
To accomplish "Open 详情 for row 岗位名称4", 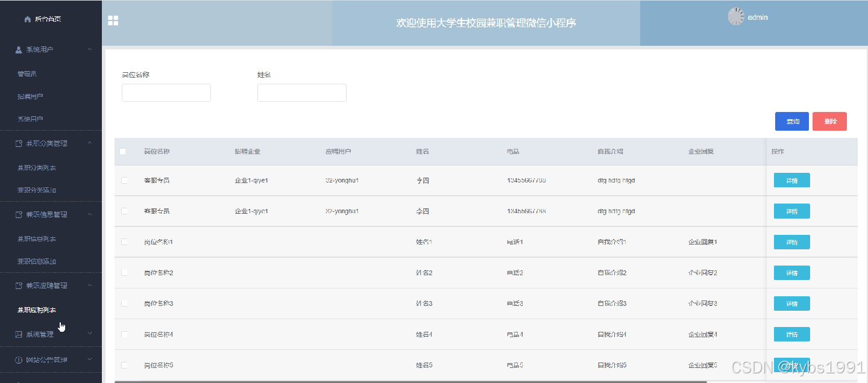I will coord(791,334).
